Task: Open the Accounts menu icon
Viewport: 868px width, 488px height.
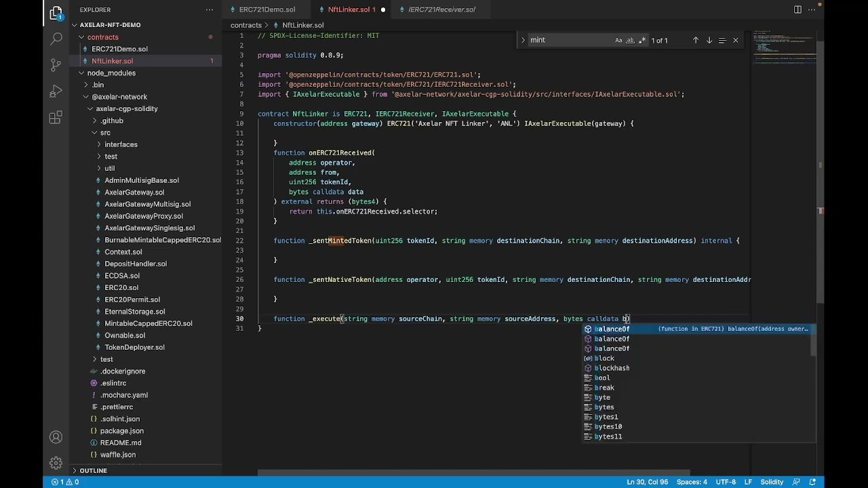Action: pos(56,437)
